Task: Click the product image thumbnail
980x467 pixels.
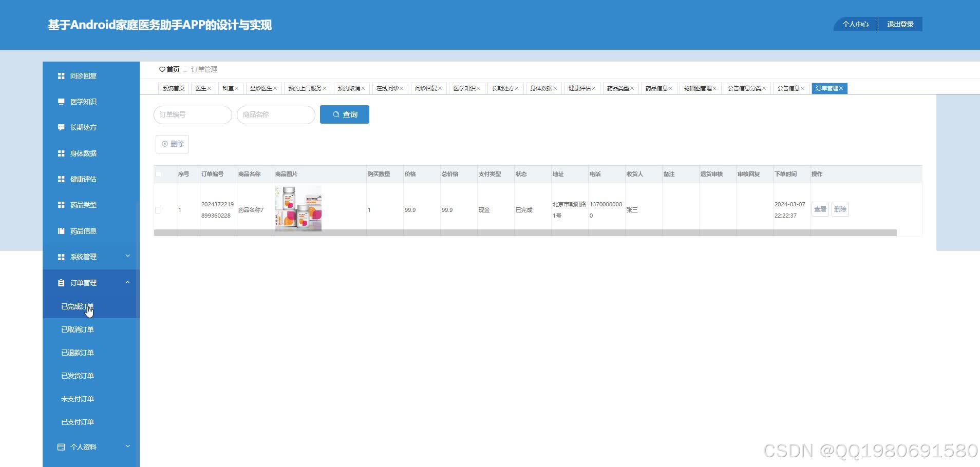Action: pos(298,208)
